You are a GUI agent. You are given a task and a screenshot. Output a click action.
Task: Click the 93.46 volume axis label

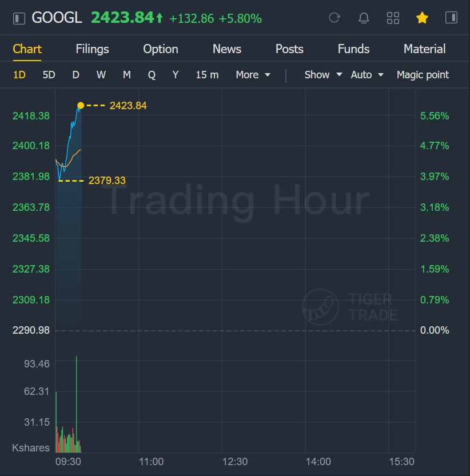pos(37,363)
